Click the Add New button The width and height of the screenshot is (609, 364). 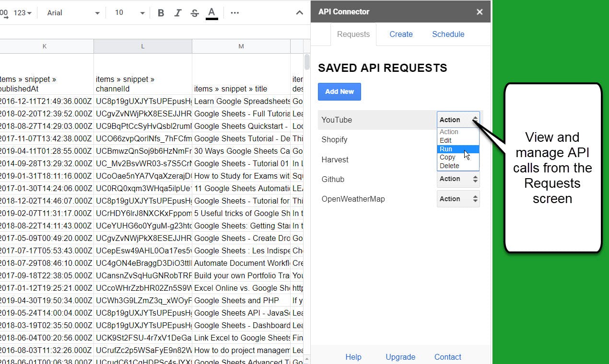[x=340, y=91]
